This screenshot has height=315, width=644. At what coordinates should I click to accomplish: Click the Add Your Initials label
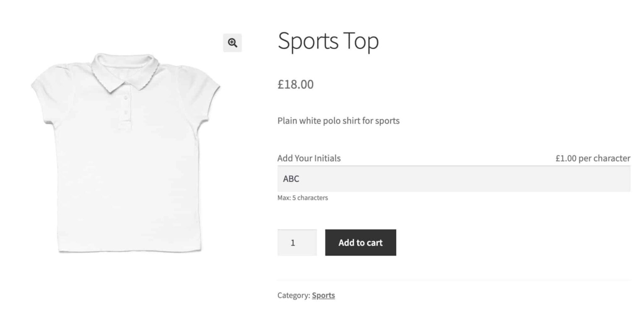tap(309, 158)
